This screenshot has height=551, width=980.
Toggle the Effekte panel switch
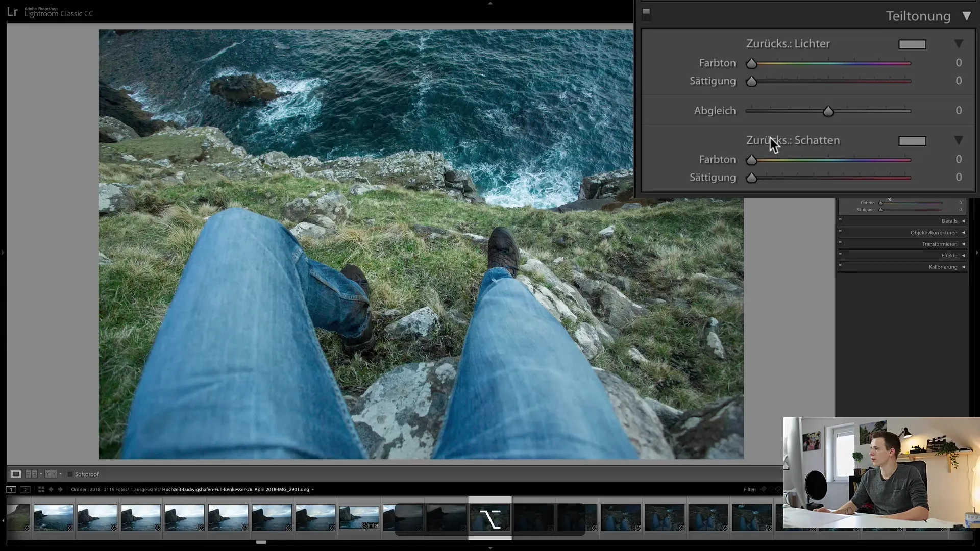[x=840, y=254]
